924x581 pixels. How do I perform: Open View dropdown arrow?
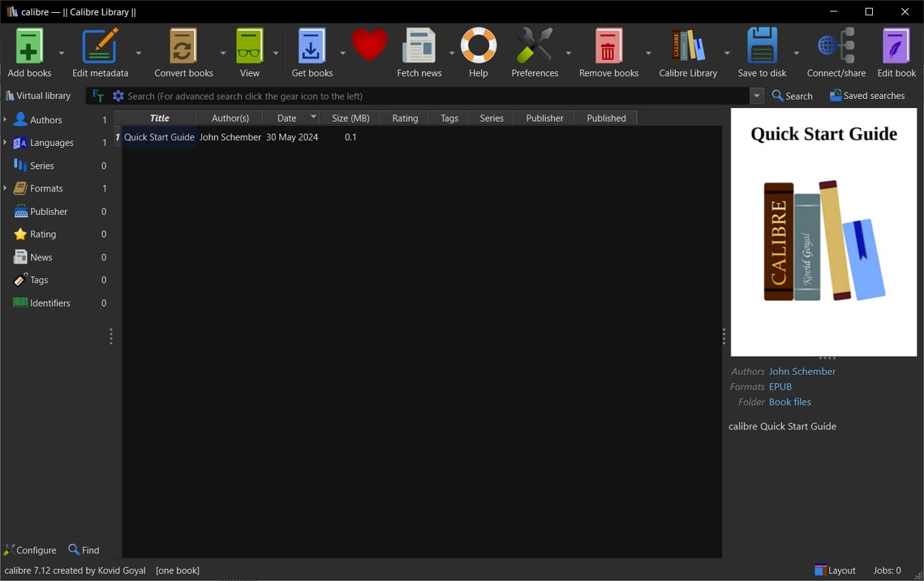coord(276,53)
